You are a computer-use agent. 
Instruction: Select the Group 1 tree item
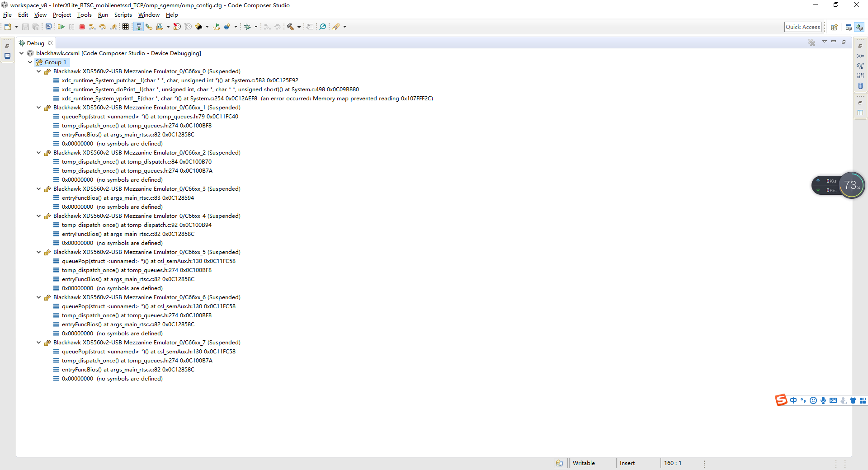(55, 62)
